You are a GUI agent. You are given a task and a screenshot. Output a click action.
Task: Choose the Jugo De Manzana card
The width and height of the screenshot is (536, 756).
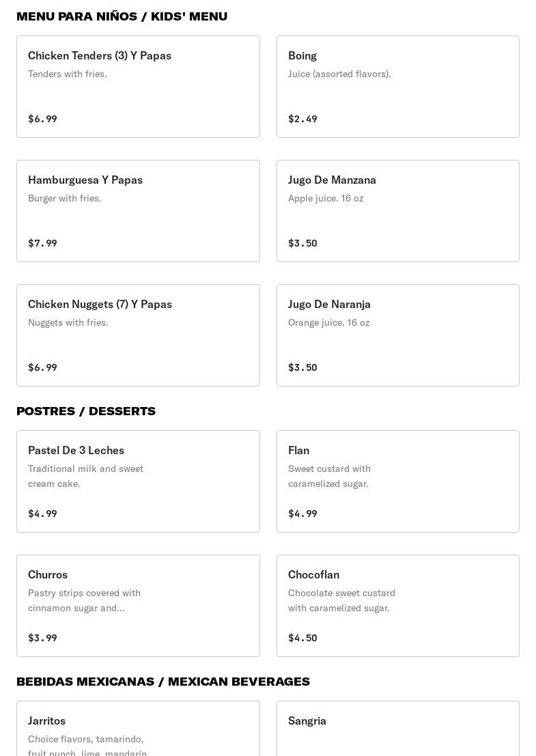397,211
